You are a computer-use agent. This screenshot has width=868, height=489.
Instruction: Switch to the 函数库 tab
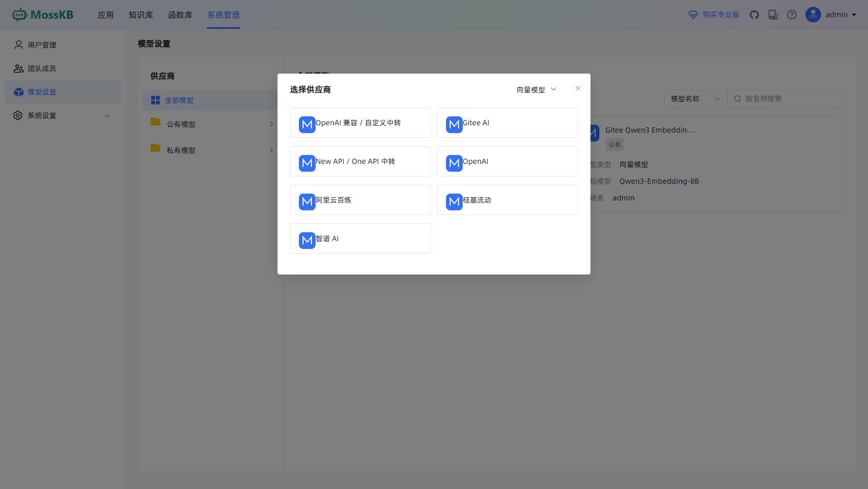coord(180,15)
